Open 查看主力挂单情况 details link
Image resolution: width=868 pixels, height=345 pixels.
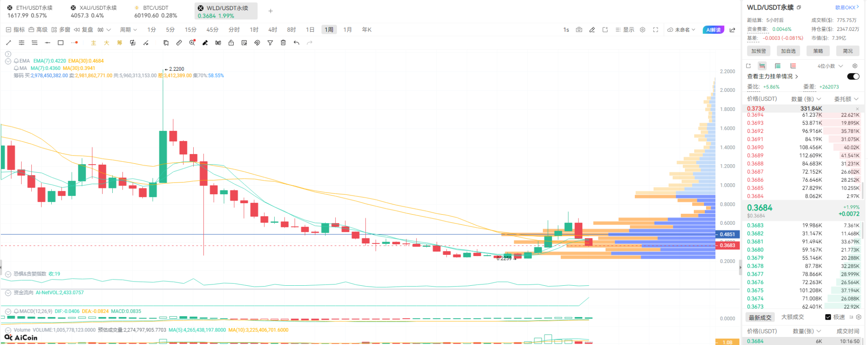772,77
